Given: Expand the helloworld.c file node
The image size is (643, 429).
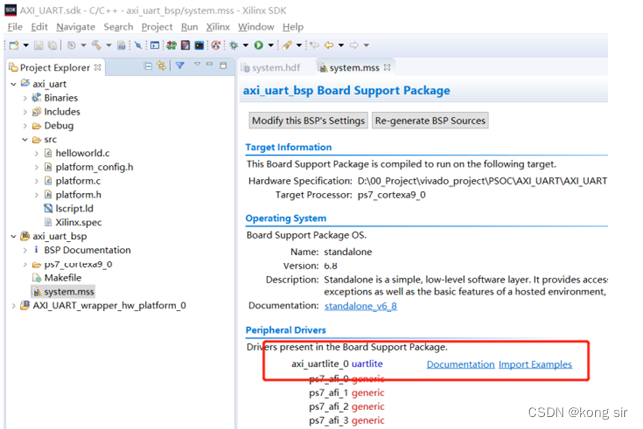Looking at the screenshot, I should click(x=36, y=153).
